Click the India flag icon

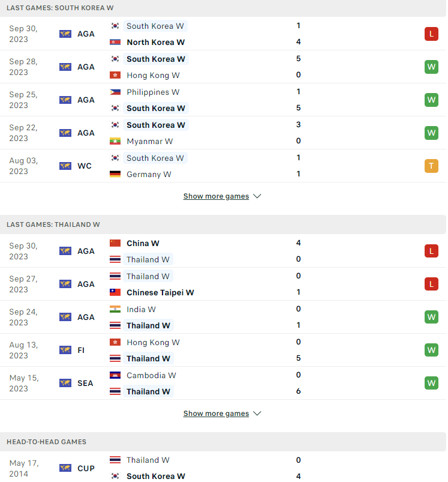coord(115,309)
